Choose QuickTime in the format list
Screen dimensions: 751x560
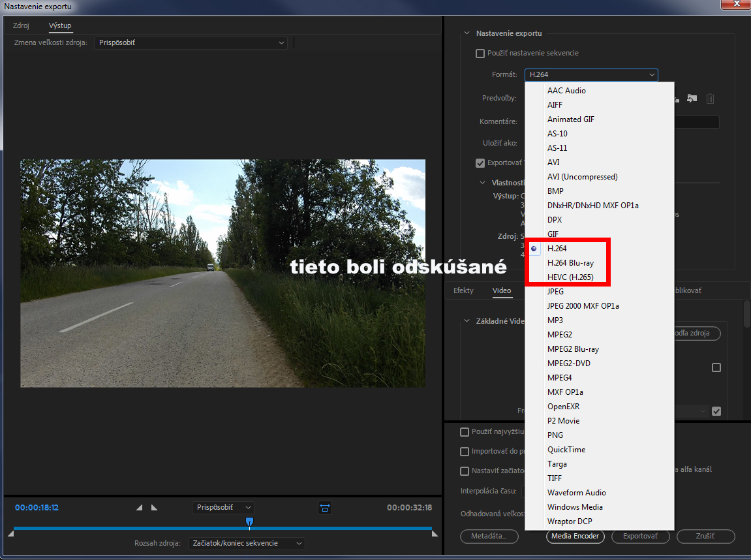(566, 450)
